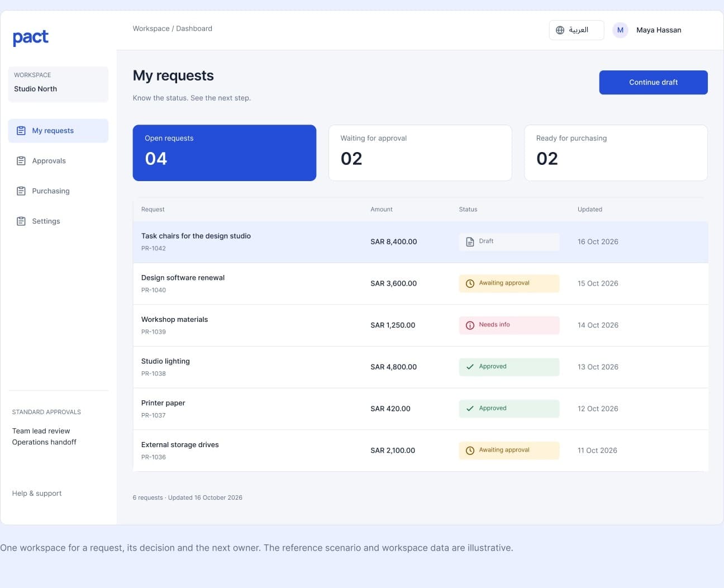Open the Printer paper request
The image size is (724, 588).
pos(421,409)
